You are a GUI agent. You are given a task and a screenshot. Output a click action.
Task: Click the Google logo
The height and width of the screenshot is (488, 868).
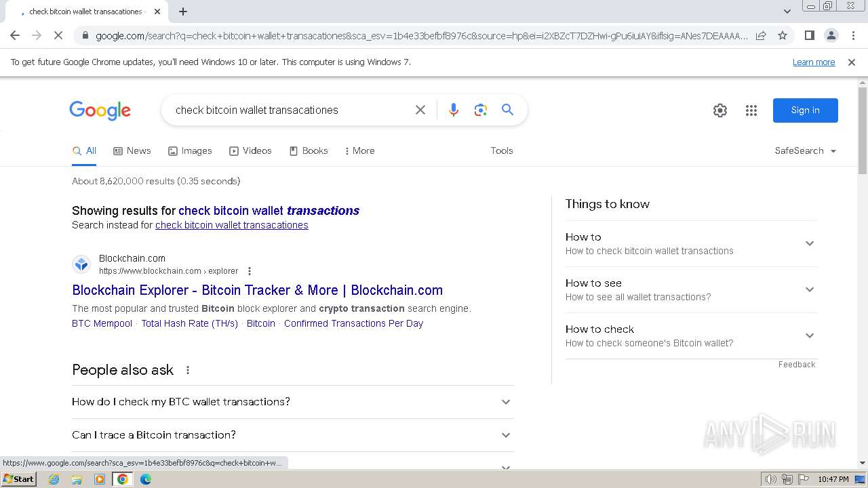(x=100, y=110)
